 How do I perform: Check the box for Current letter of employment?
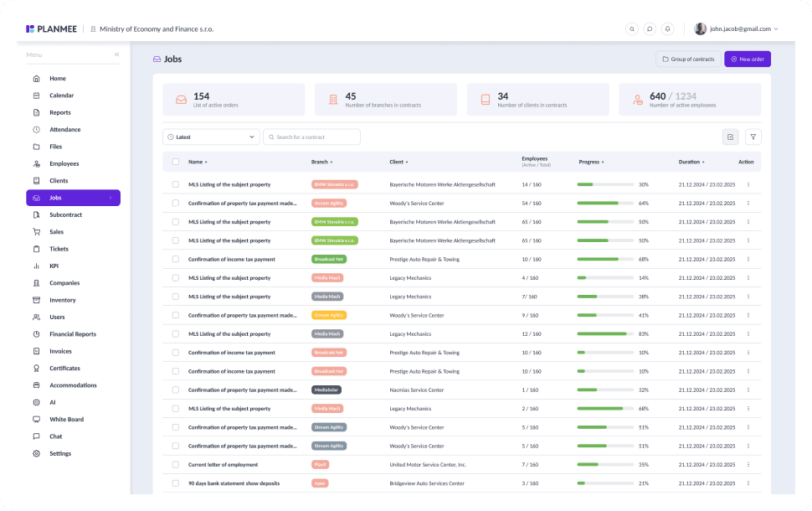click(176, 464)
